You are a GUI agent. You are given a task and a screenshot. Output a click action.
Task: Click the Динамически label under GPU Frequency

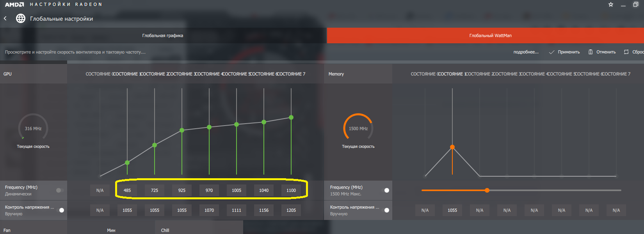(18, 194)
